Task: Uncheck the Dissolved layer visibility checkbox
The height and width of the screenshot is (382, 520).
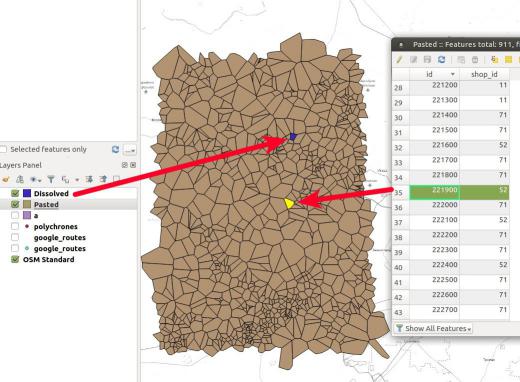Action: click(x=15, y=193)
